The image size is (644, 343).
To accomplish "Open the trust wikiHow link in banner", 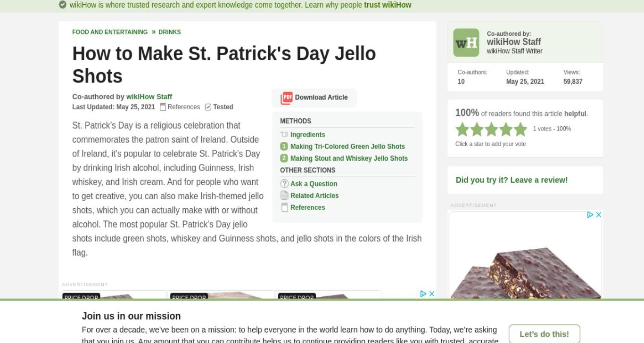I will (388, 5).
